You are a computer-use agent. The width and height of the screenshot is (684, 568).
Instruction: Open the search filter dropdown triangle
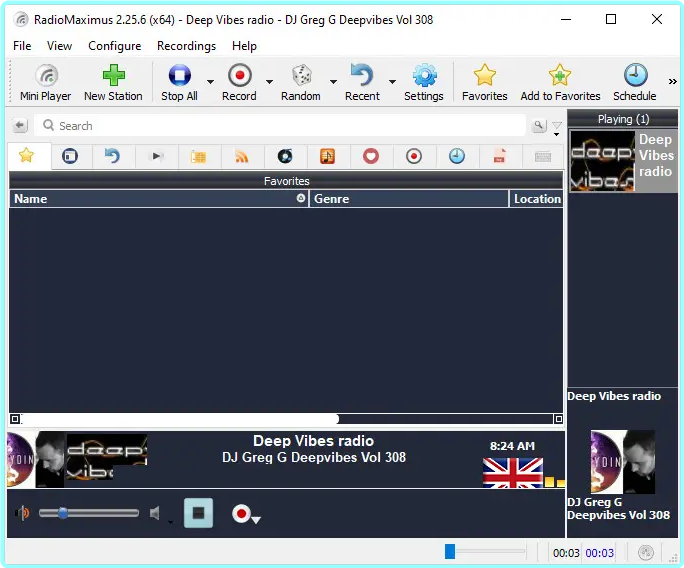point(557,127)
